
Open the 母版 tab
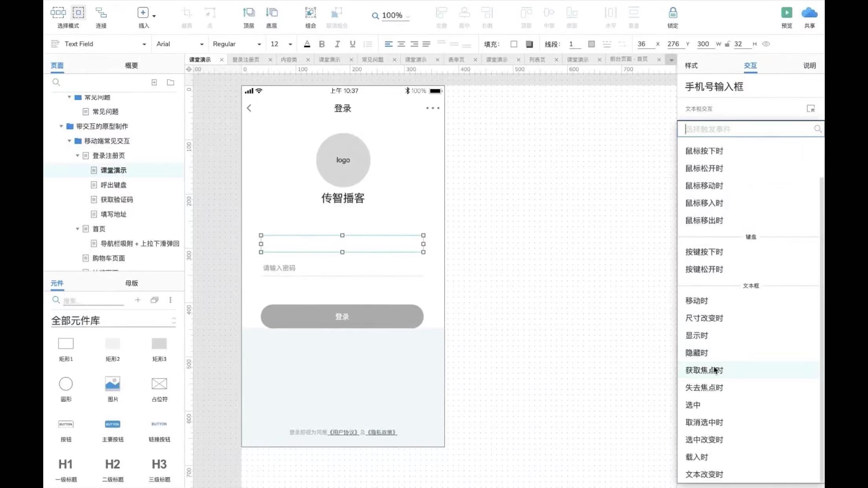click(131, 283)
